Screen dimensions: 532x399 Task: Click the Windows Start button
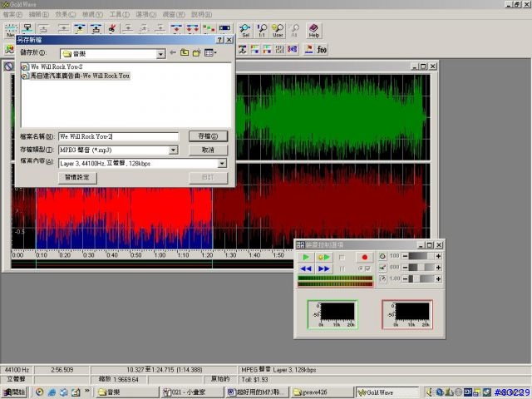pyautogui.click(x=14, y=392)
